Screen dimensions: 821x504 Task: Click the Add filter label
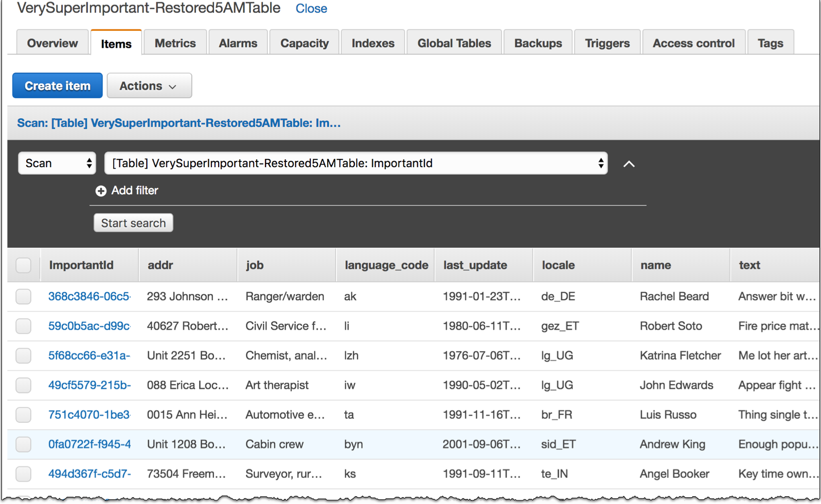[x=135, y=190]
